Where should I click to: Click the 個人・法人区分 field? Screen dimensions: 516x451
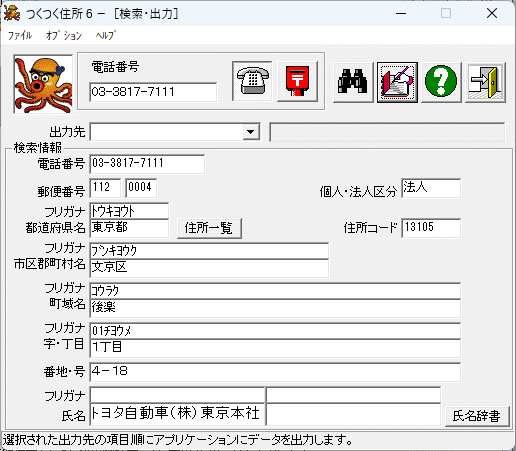[431, 188]
